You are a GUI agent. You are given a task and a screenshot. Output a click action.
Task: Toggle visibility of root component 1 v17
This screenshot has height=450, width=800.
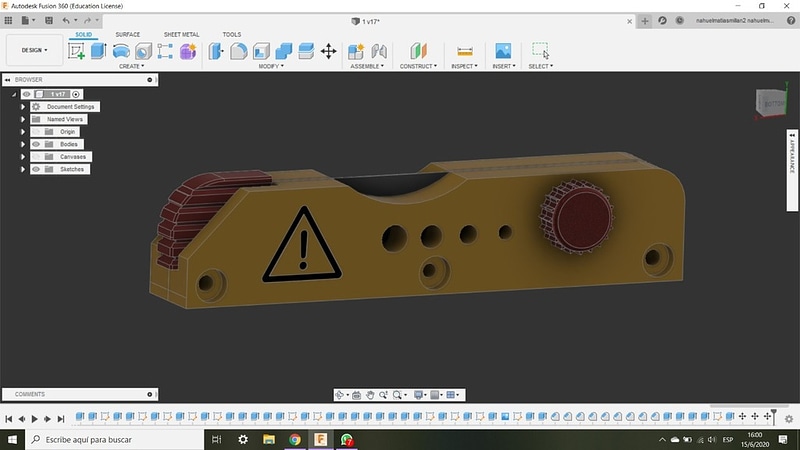27,94
